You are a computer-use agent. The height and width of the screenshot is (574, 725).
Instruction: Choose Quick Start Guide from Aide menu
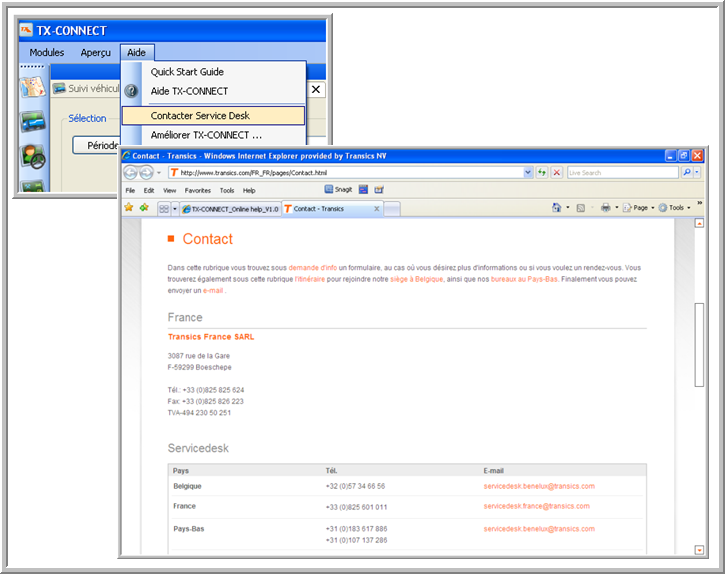click(187, 72)
